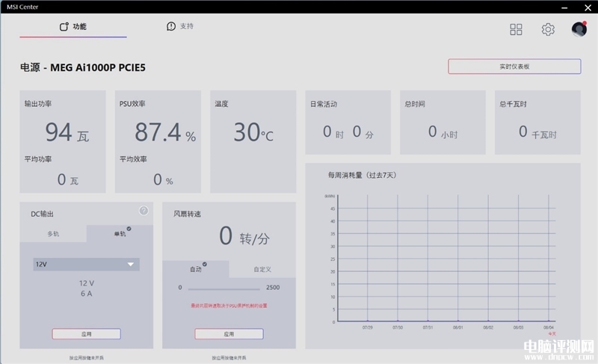Select 自定义 custom fan mode
Viewport: 598px width, 364px height.
[262, 269]
